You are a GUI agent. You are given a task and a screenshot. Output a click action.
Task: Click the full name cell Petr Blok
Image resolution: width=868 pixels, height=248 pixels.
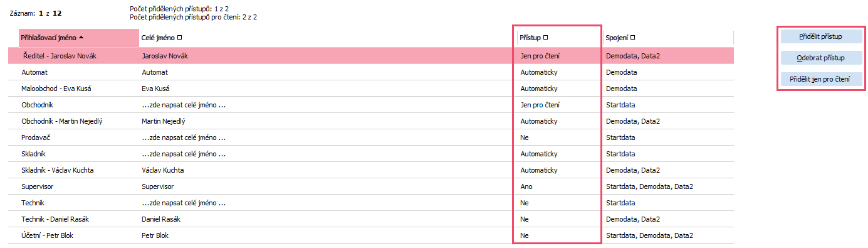click(155, 235)
